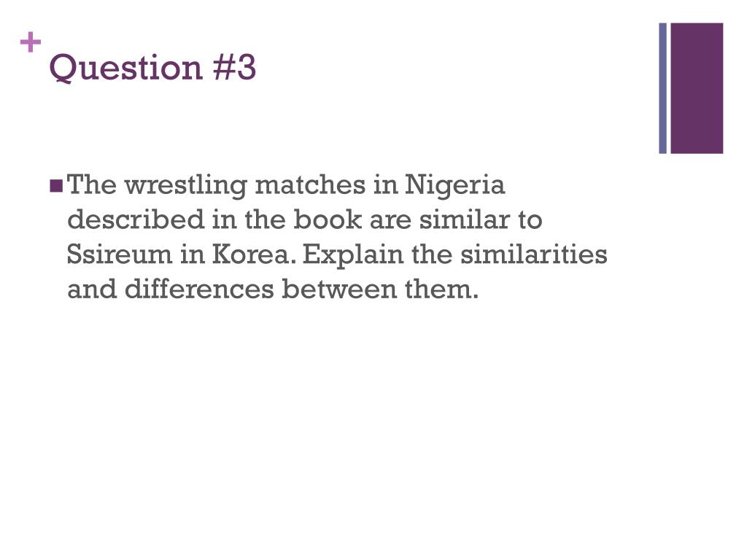Viewport: 747px width, 560px height.
Task: Click the word "Question" in the title
Action: [125, 68]
